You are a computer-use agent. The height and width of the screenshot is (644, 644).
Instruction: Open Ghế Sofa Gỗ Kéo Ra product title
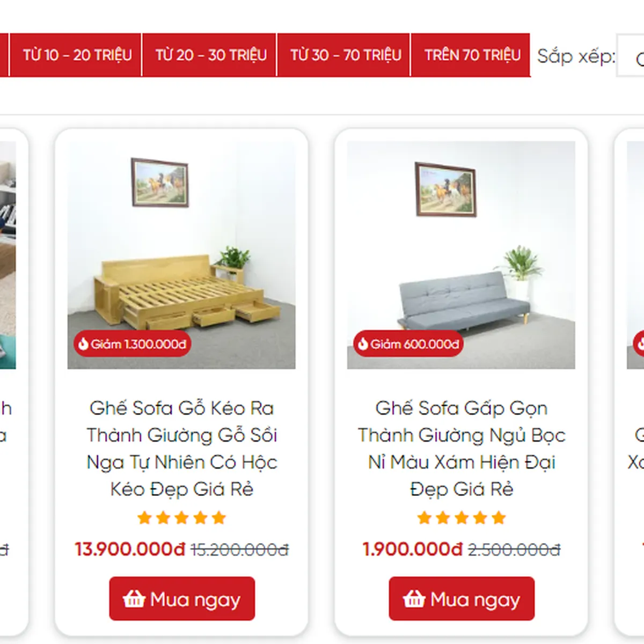[x=181, y=449]
